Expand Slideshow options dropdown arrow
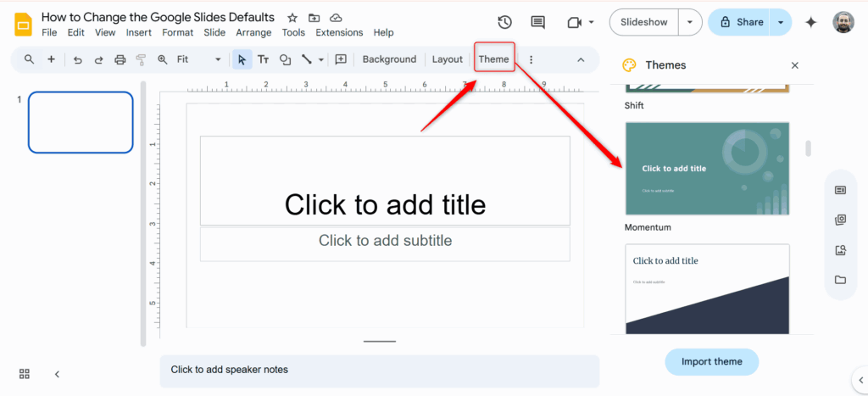Image resolution: width=868 pixels, height=396 pixels. tap(692, 23)
